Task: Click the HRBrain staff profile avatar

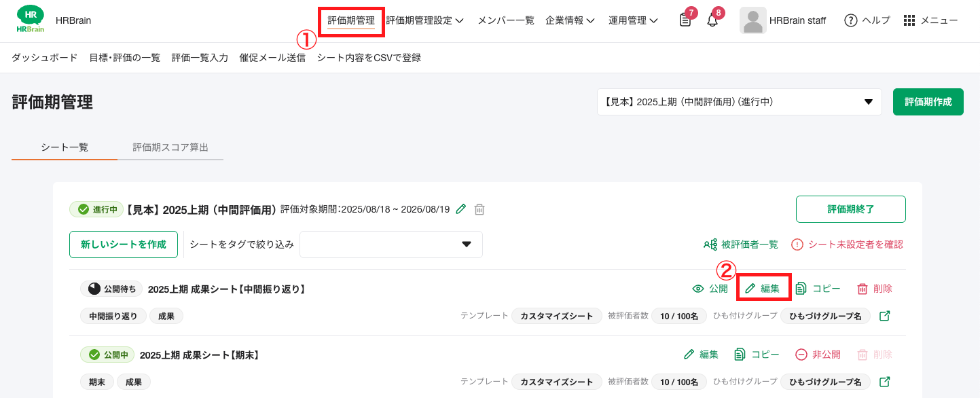Action: point(752,20)
